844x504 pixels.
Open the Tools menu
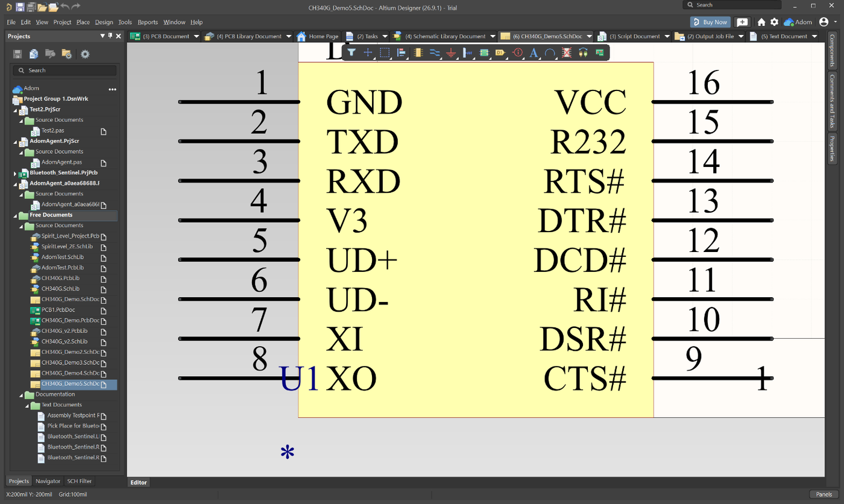pyautogui.click(x=125, y=22)
